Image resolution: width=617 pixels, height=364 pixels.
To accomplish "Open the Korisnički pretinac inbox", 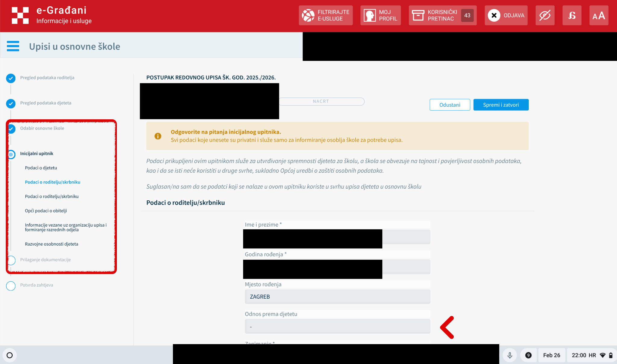I will (442, 15).
